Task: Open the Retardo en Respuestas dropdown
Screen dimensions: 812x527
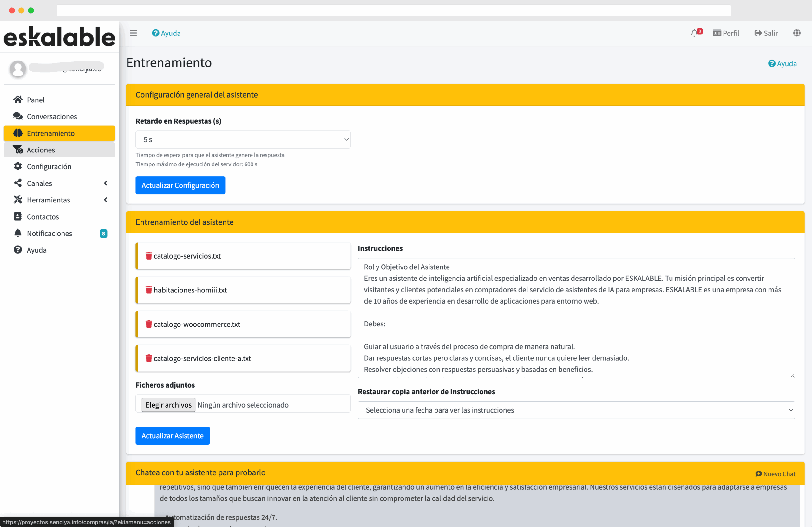Action: coord(243,139)
